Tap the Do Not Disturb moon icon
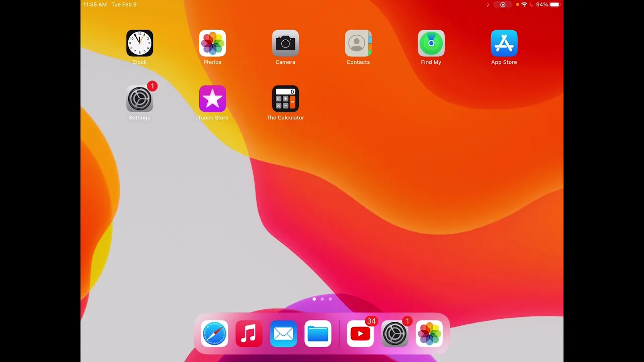Screen dimensions: 644x362 point(531,5)
